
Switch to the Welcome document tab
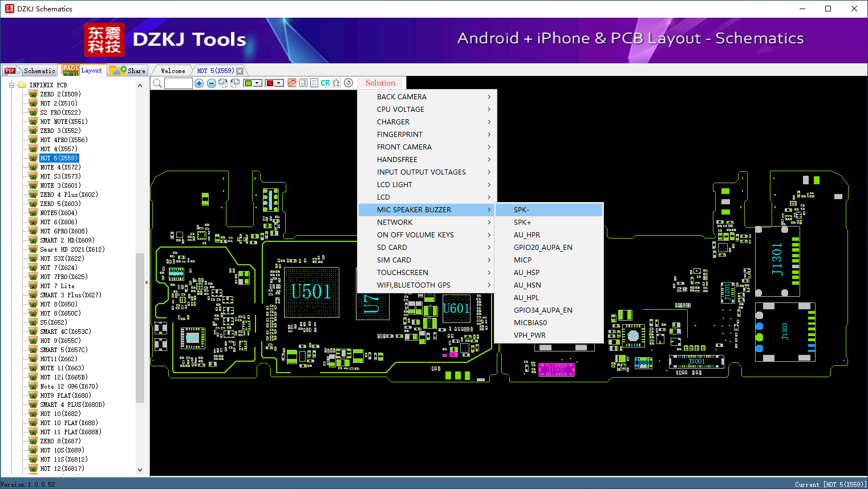(x=173, y=71)
